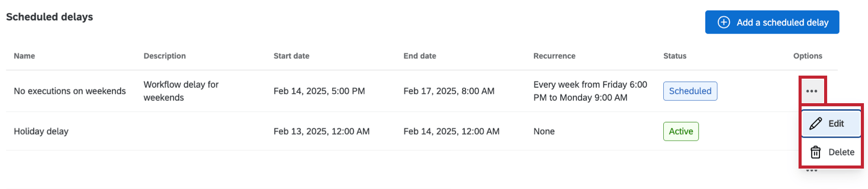Choose Delete from the options menu

pyautogui.click(x=831, y=152)
